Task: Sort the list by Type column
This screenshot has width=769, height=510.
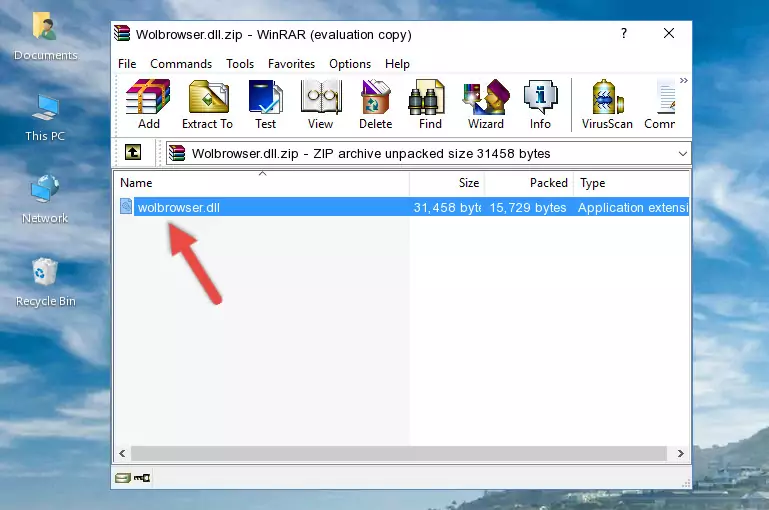Action: point(631,183)
